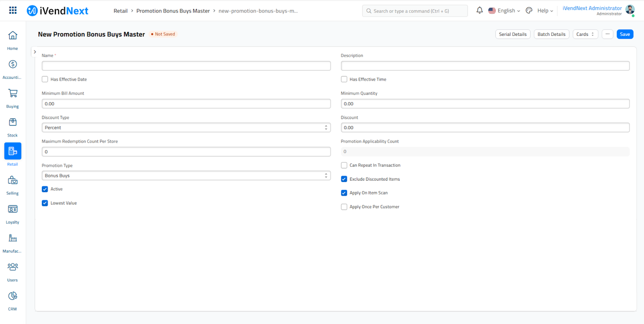
Task: Click the Name input field
Action: (186, 66)
